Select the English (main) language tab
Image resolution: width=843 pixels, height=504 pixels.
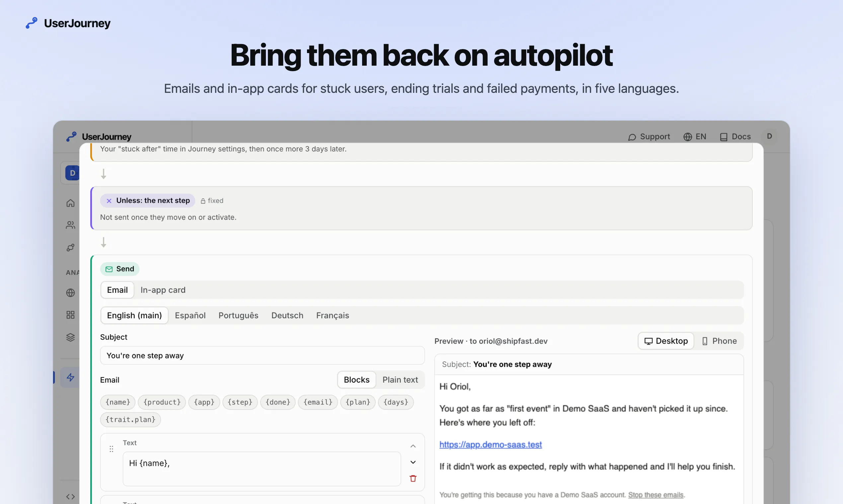pos(134,316)
